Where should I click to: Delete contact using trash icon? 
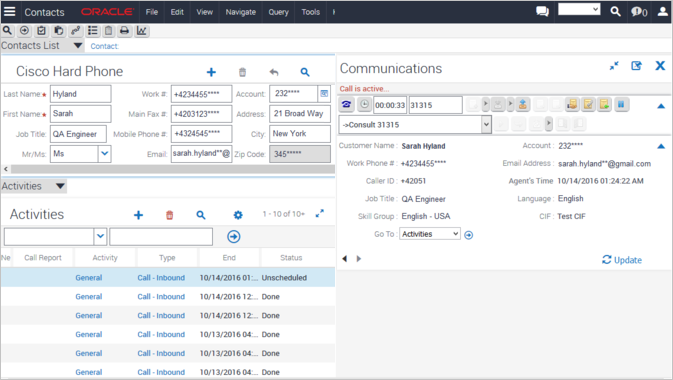pyautogui.click(x=243, y=72)
